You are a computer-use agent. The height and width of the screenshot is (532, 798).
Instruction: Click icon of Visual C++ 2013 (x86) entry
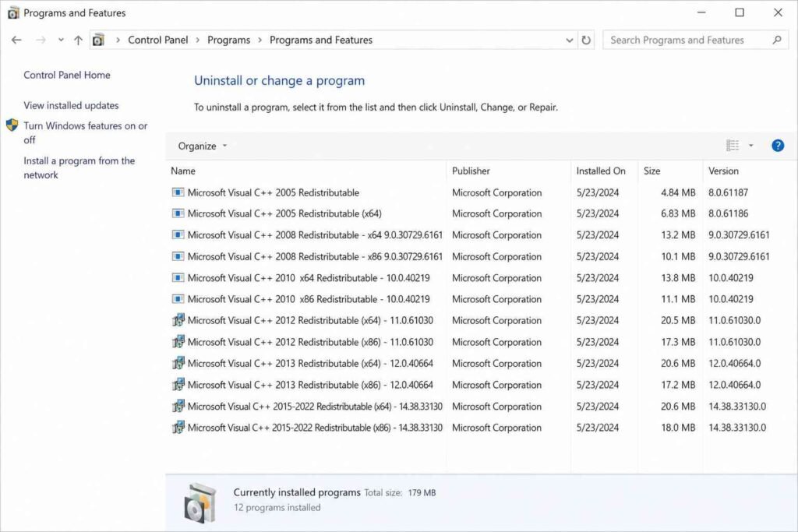(178, 385)
